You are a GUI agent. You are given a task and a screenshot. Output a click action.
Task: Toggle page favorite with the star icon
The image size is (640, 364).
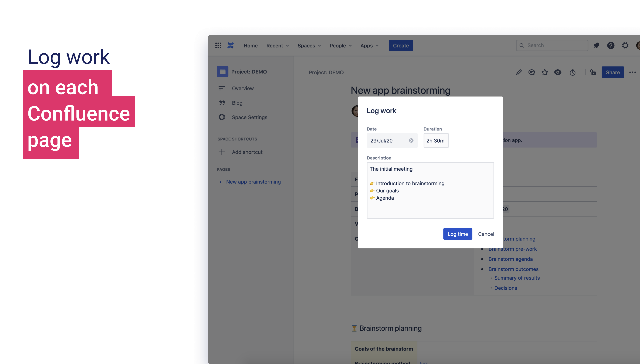click(x=545, y=72)
